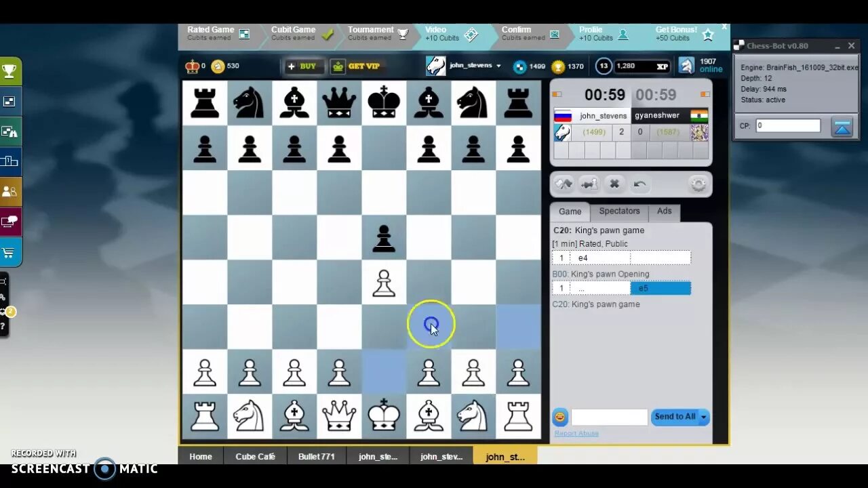Click the GET VIP button
Image resolution: width=868 pixels, height=488 pixels.
(357, 66)
